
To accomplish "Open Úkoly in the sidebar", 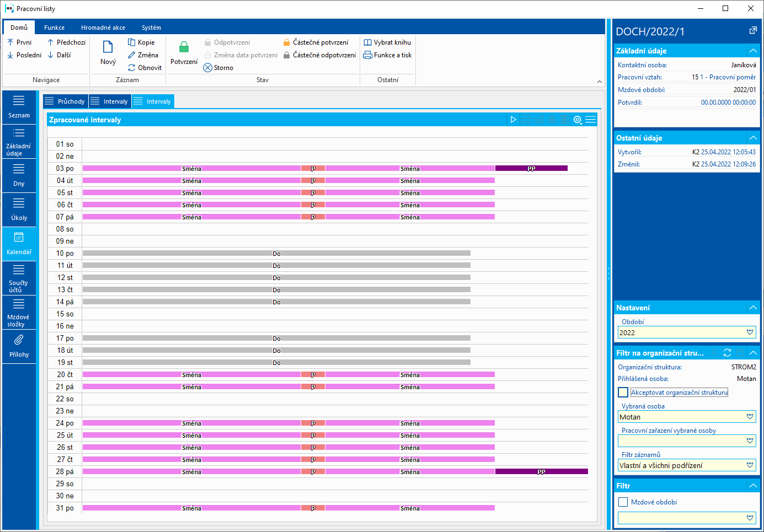I will pyautogui.click(x=19, y=210).
